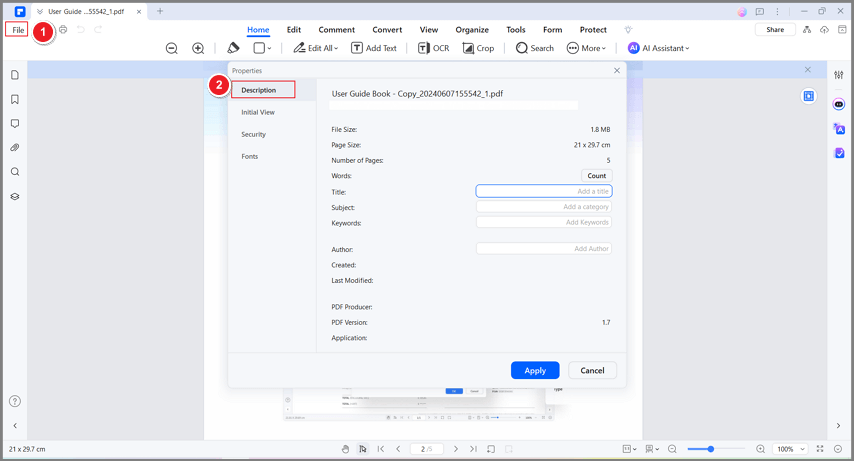Run the OCR tool
This screenshot has height=461, width=854.
(434, 48)
